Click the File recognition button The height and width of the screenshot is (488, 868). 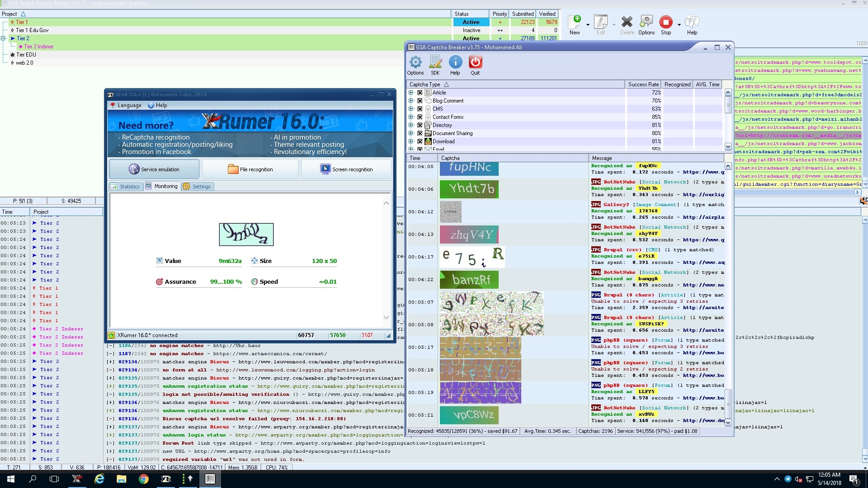(x=250, y=169)
